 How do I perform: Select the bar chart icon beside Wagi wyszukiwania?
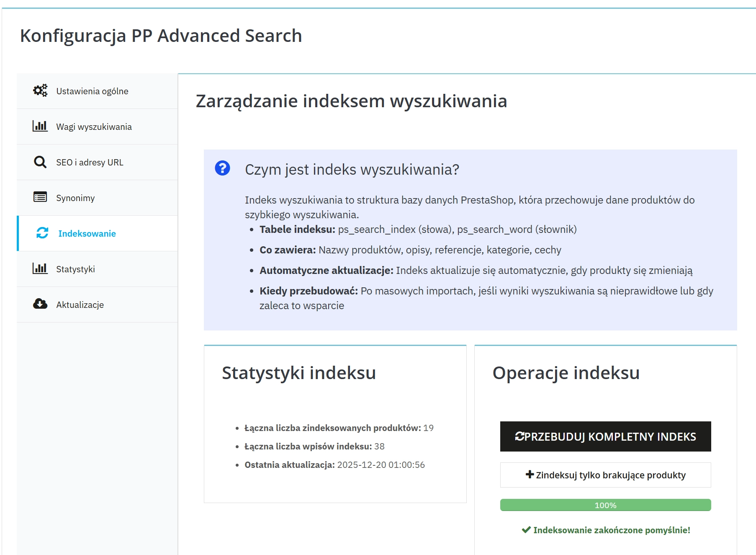click(40, 126)
